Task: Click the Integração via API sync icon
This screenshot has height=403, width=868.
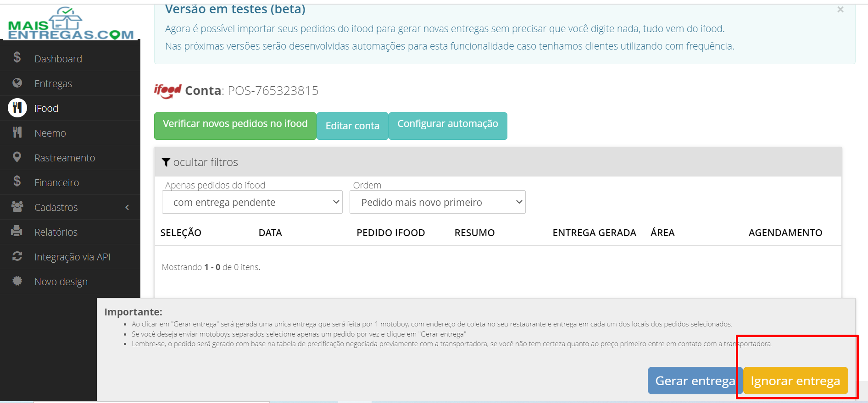Action: click(17, 256)
